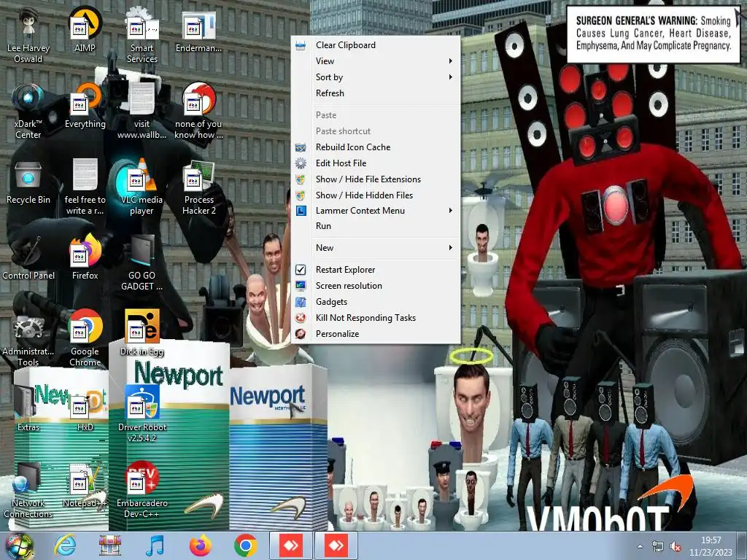Toggle Show / Hide Hidden Files
The image size is (747, 560).
pos(376,195)
